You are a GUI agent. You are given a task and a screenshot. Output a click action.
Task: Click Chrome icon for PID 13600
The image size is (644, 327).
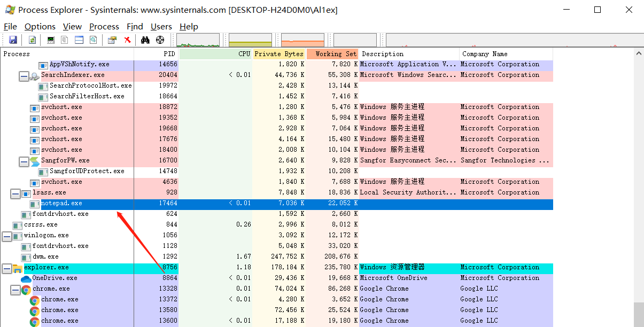point(34,321)
